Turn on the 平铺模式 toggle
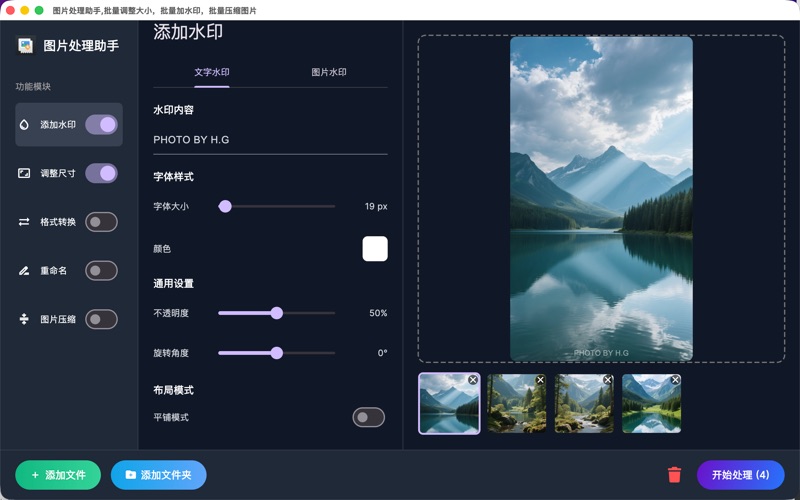The image size is (800, 500). click(368, 417)
